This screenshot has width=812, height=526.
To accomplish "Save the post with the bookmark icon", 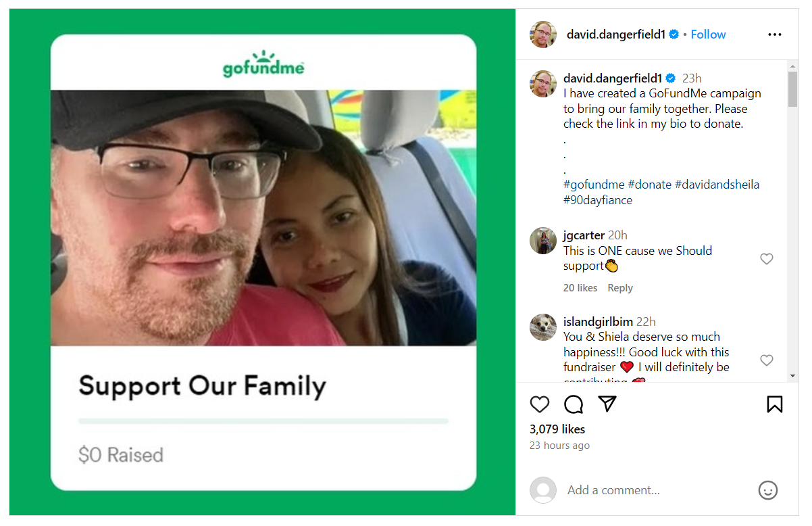I will click(x=774, y=404).
